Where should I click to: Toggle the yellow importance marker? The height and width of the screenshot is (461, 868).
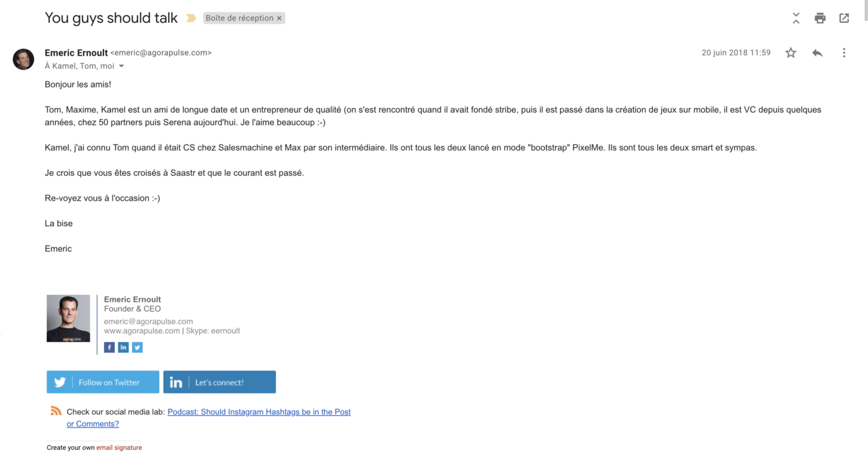192,18
